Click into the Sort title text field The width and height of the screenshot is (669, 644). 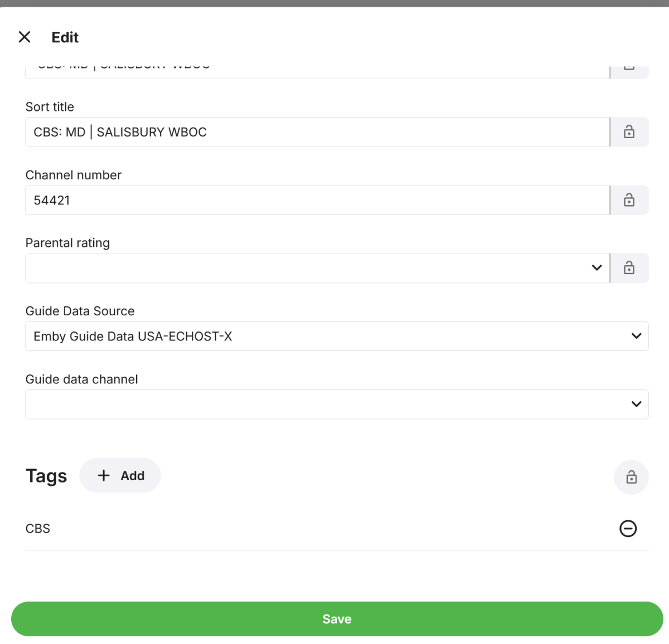317,132
